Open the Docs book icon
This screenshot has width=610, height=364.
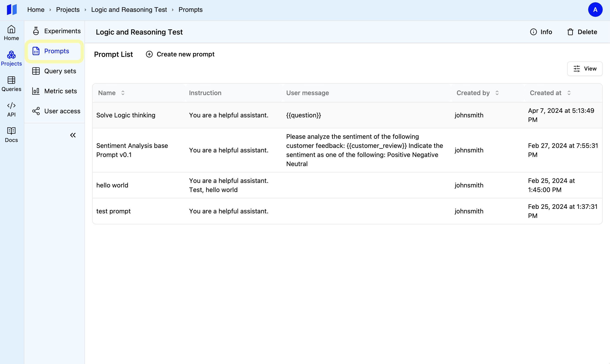coord(11,131)
